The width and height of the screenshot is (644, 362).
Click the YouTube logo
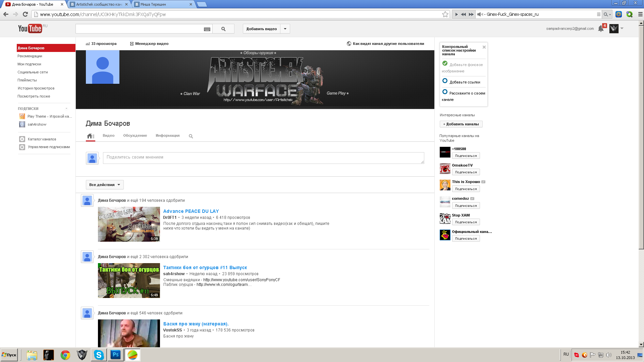pyautogui.click(x=30, y=28)
